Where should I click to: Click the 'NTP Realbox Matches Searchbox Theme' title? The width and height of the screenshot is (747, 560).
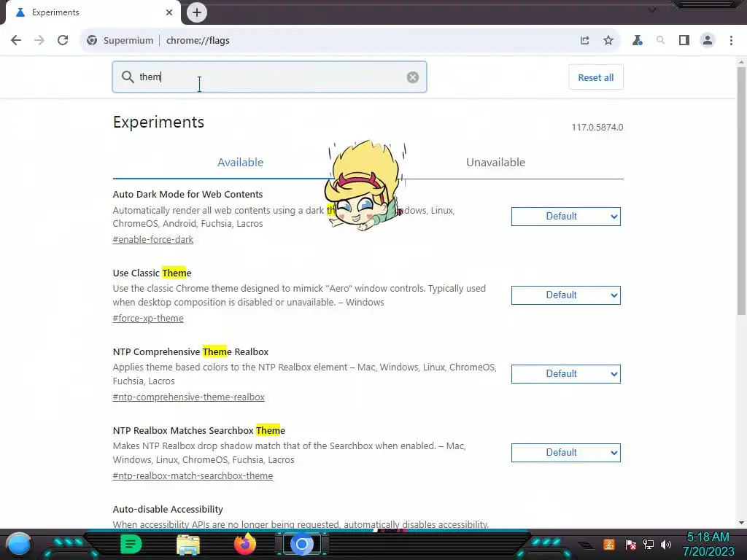(x=198, y=430)
